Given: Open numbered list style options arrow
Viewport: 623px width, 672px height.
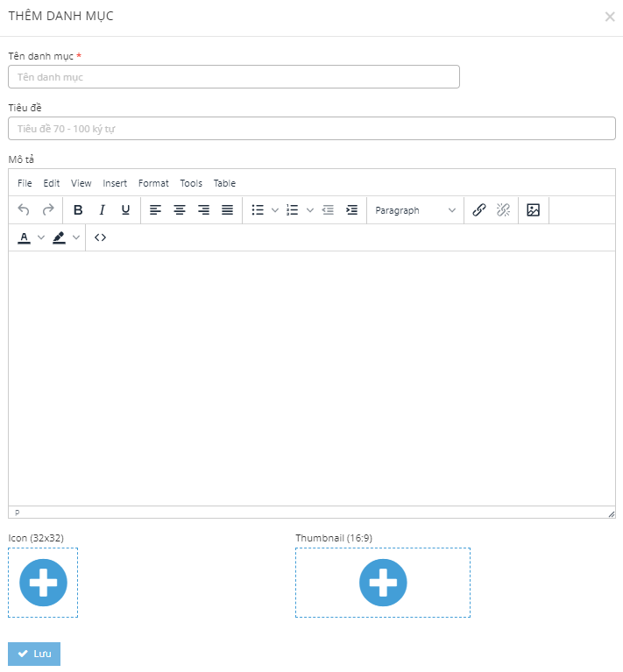Looking at the screenshot, I should pos(310,210).
